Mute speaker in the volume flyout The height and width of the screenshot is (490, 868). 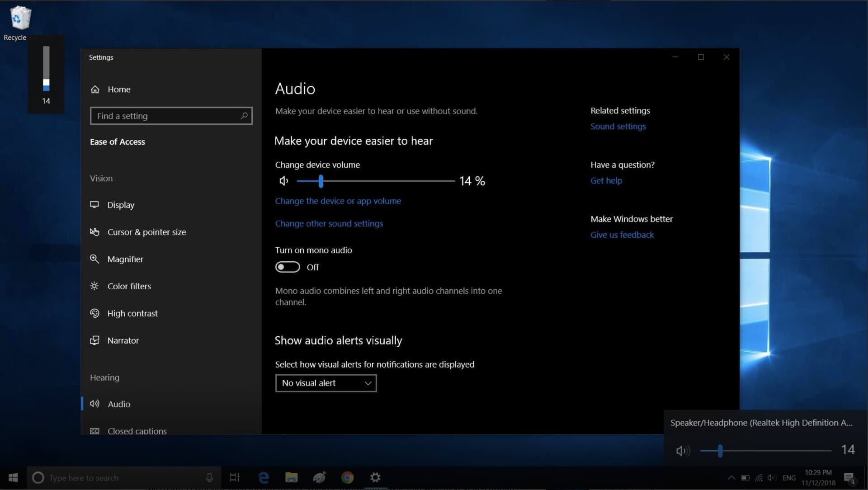tap(683, 450)
